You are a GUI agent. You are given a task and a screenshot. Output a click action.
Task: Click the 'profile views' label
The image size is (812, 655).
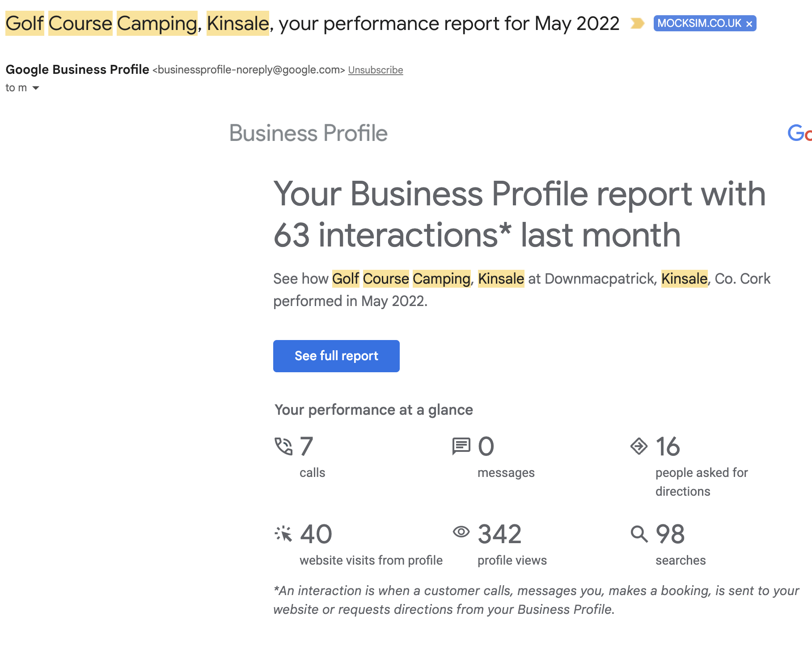pyautogui.click(x=512, y=560)
